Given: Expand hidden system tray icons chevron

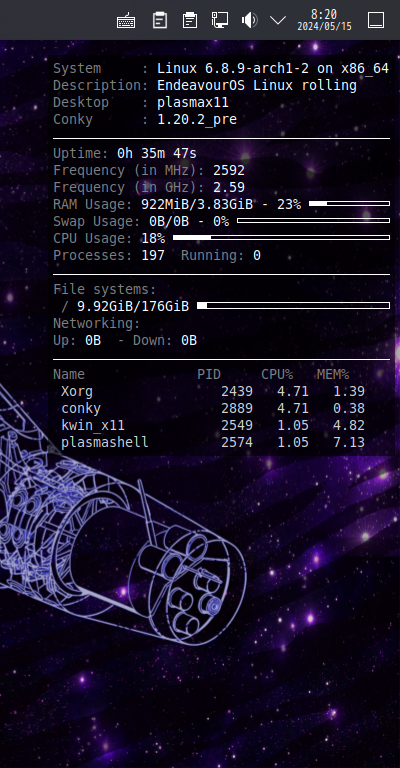Looking at the screenshot, I should tap(278, 20).
